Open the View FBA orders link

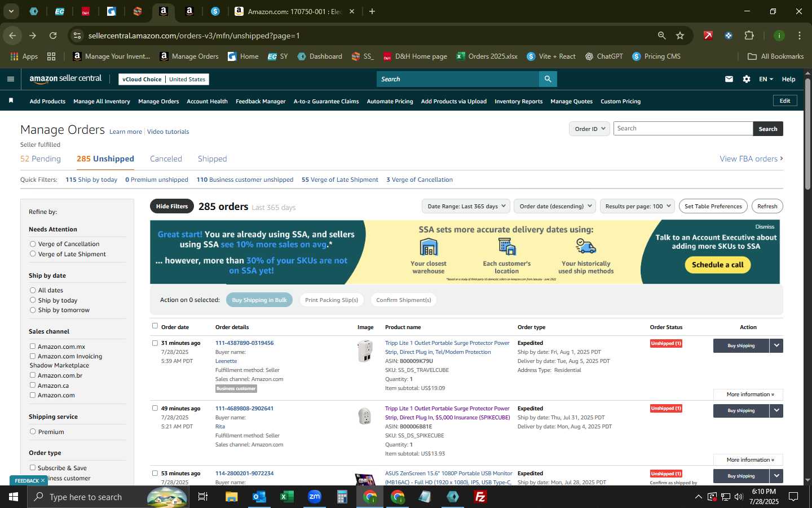click(x=751, y=159)
